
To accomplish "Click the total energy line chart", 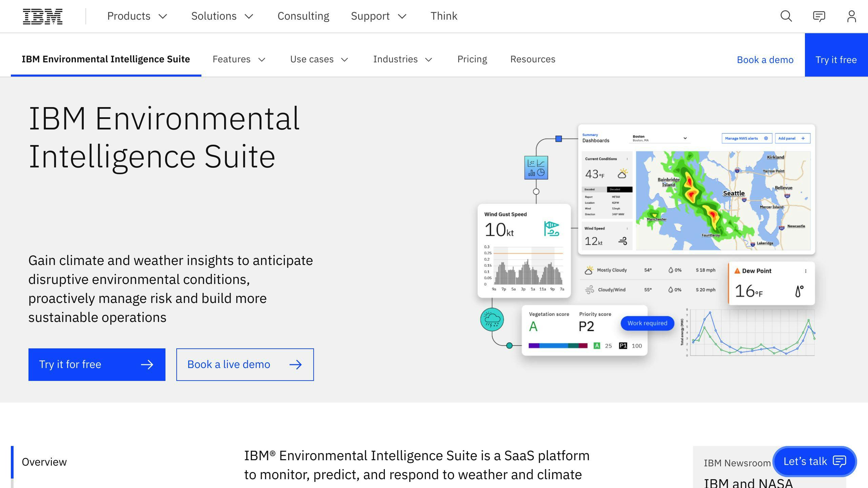I will pos(748,332).
